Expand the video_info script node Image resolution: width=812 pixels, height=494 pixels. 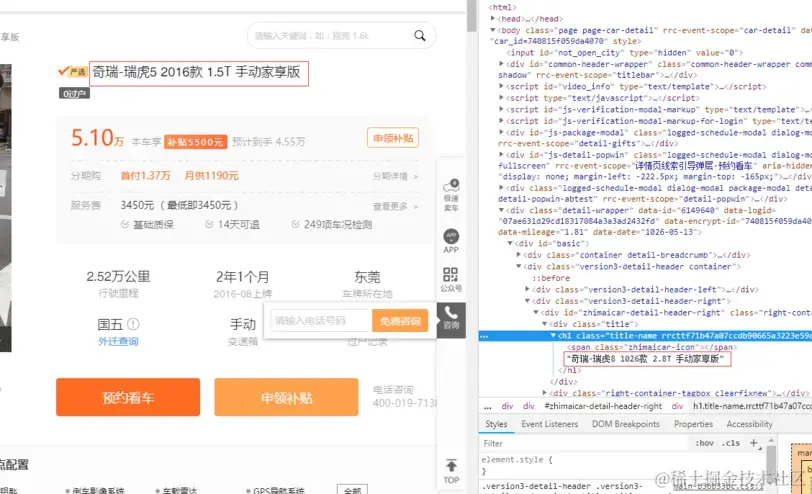(501, 86)
